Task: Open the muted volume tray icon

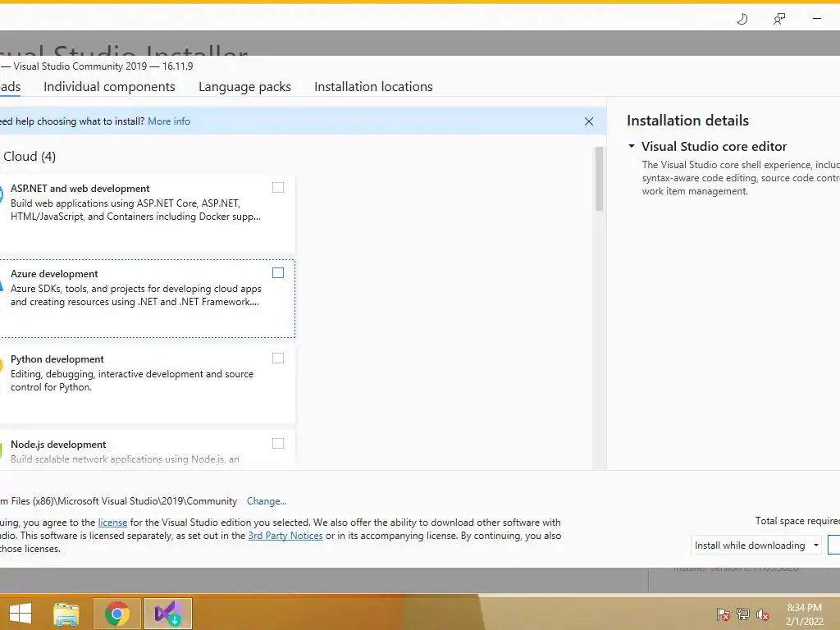Action: click(763, 614)
